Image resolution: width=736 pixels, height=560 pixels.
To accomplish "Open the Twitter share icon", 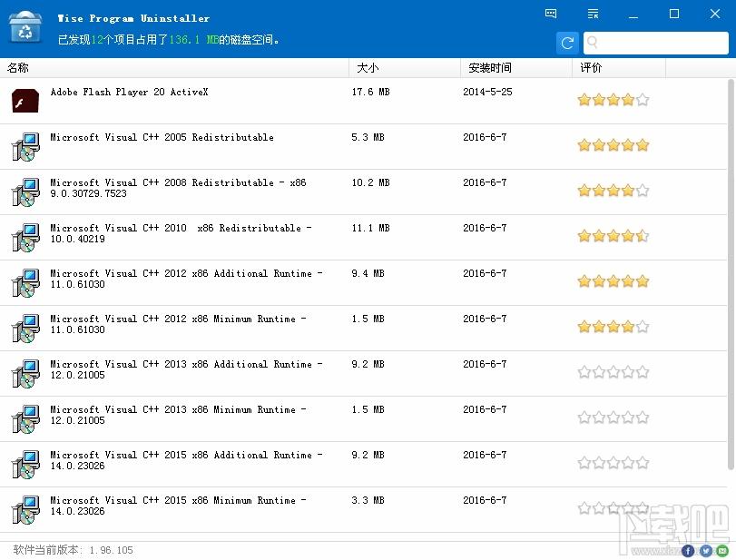I will pos(705,552).
